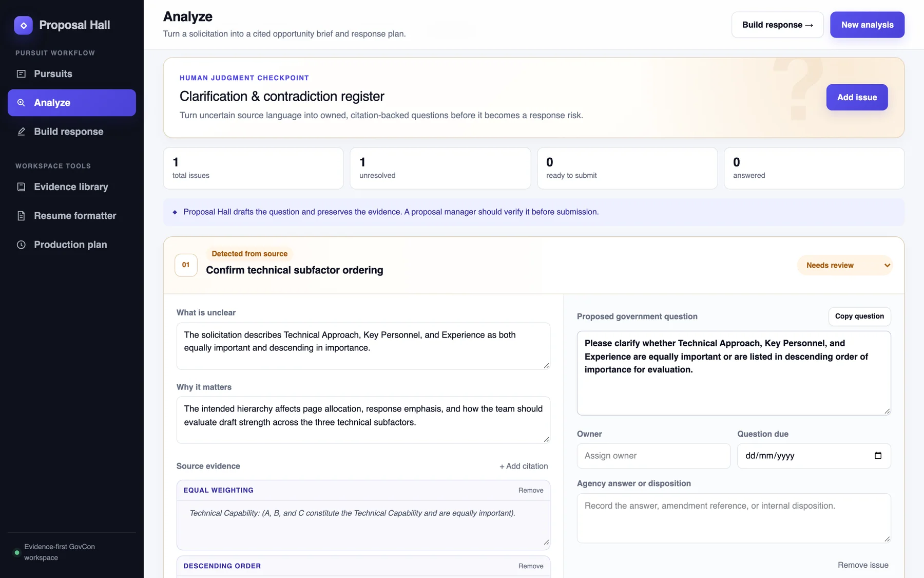
Task: Click the Agency answer or disposition field
Action: point(734,518)
